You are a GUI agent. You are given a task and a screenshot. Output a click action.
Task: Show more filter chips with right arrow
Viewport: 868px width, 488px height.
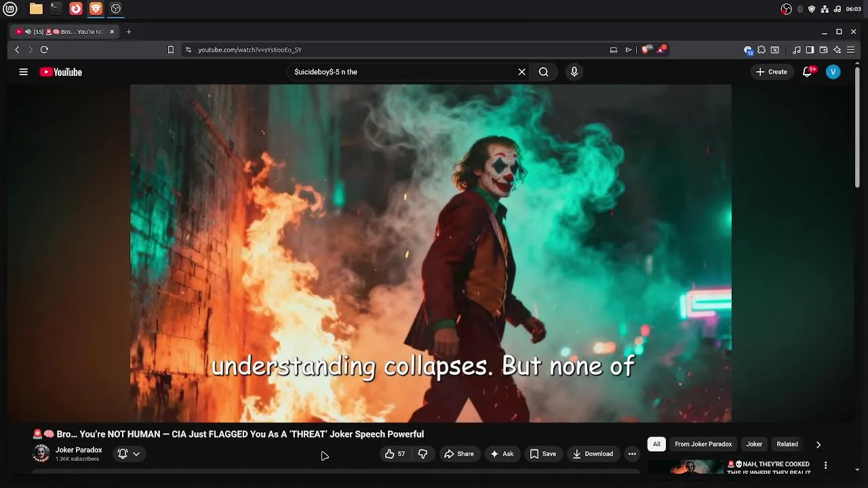point(818,445)
